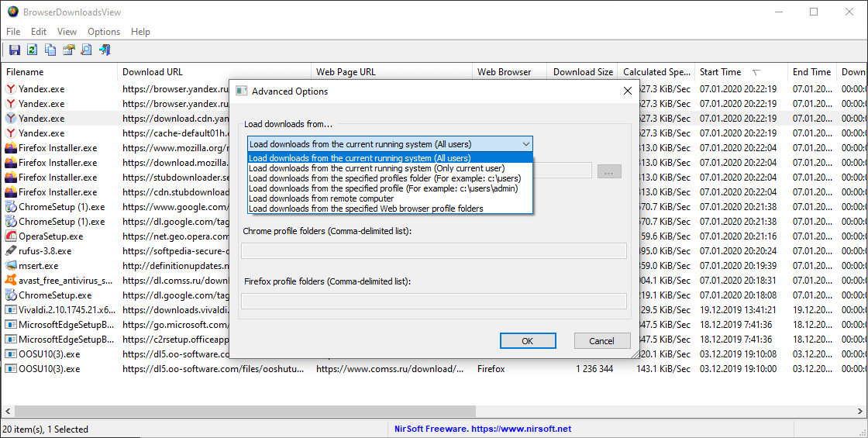
Task: Click the Refresh toolbar icon
Action: point(33,50)
